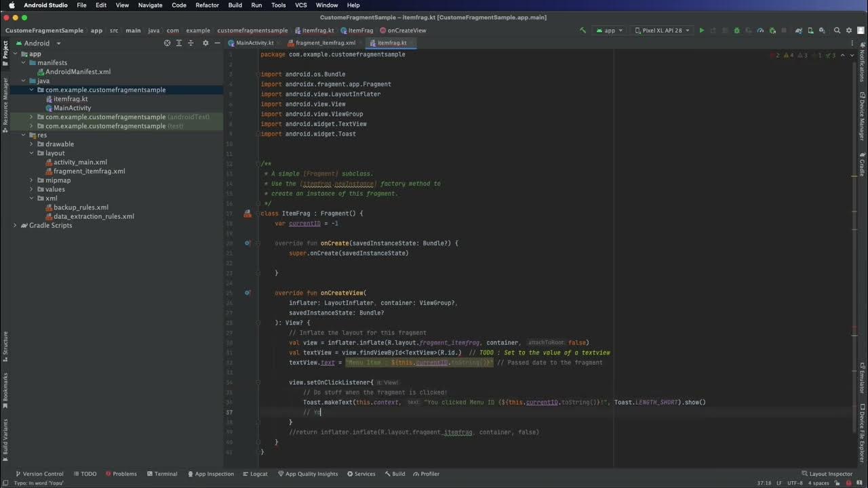Open App Quality Insights tool window
Image resolution: width=868 pixels, height=488 pixels.
[x=308, y=474]
